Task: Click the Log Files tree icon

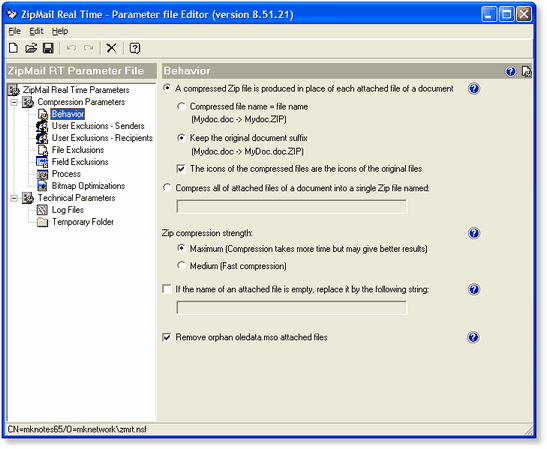Action: click(42, 210)
